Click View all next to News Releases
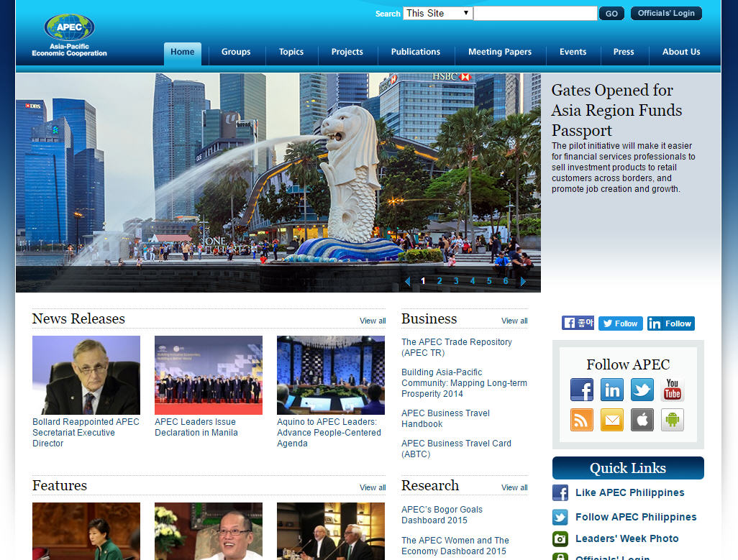 [373, 321]
